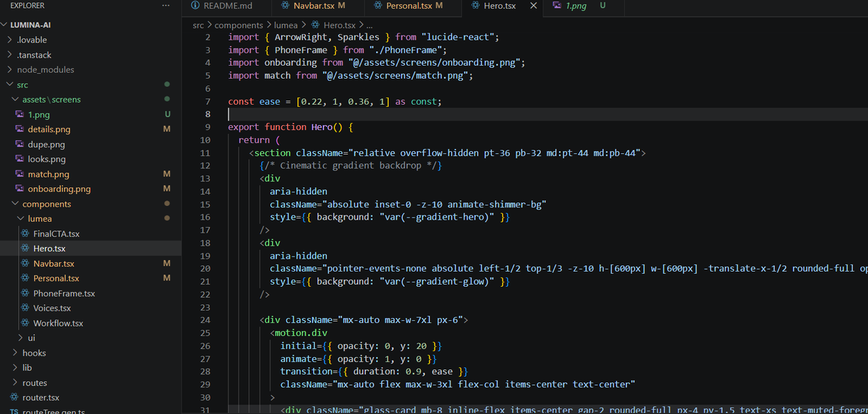Collapse the lumea folder

tap(21, 218)
